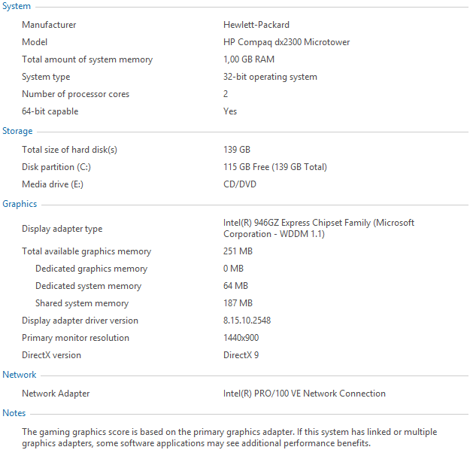Select the Shared system memory row label

pyautogui.click(x=82, y=303)
